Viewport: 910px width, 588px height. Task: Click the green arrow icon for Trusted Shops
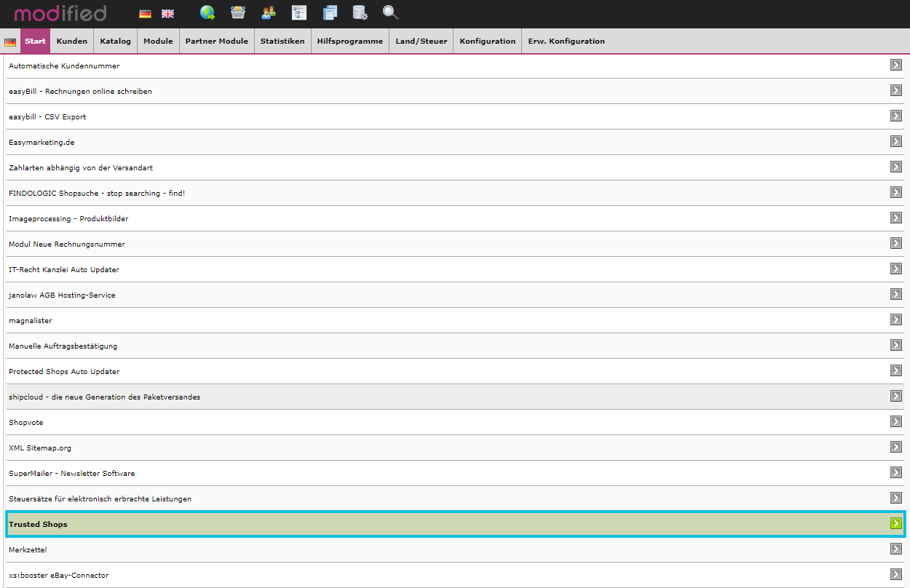pos(896,523)
